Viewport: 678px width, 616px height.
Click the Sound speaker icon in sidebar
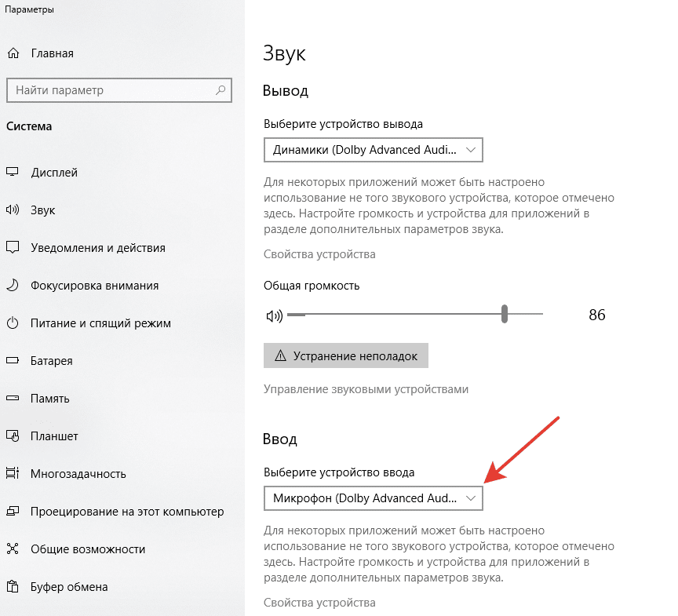click(13, 210)
